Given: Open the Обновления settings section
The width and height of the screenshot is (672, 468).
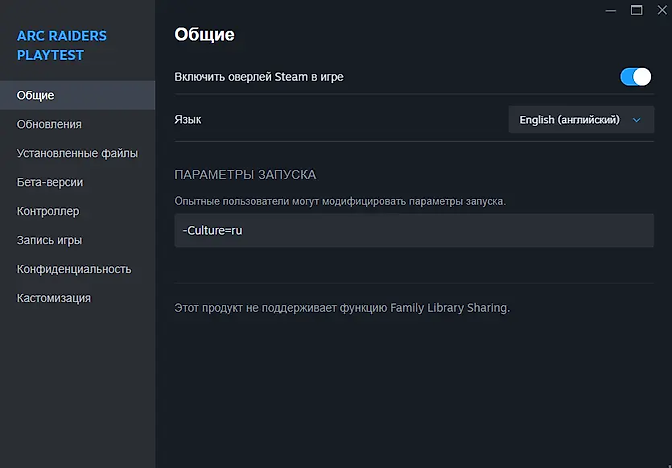Looking at the screenshot, I should (49, 124).
